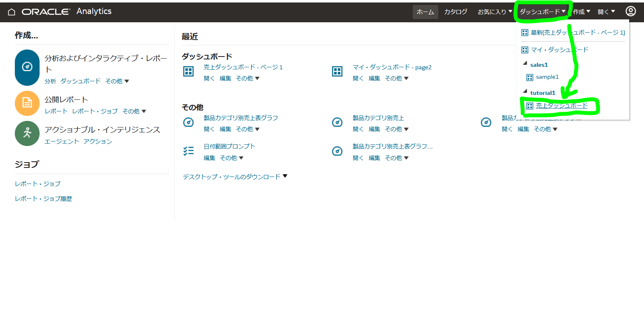Open レポート・ジョブ under ジョブ section
Viewport: 644px width, 330px height.
point(38,184)
